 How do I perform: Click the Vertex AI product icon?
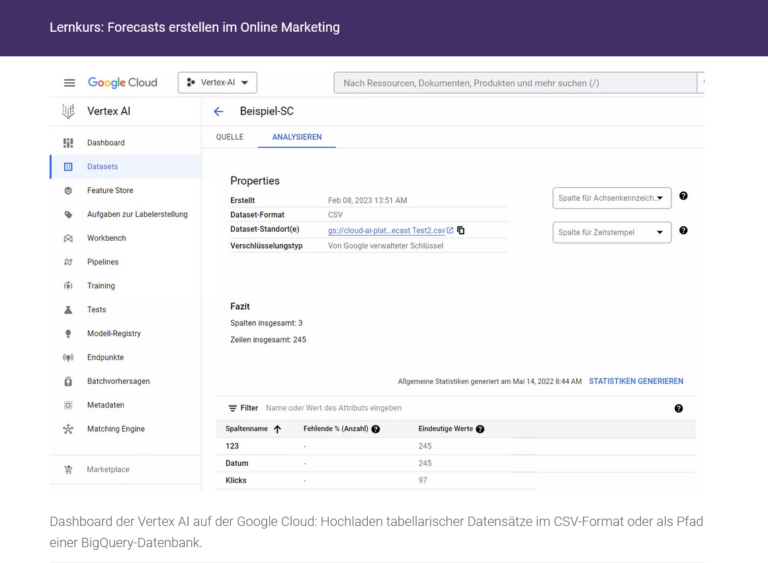click(68, 111)
